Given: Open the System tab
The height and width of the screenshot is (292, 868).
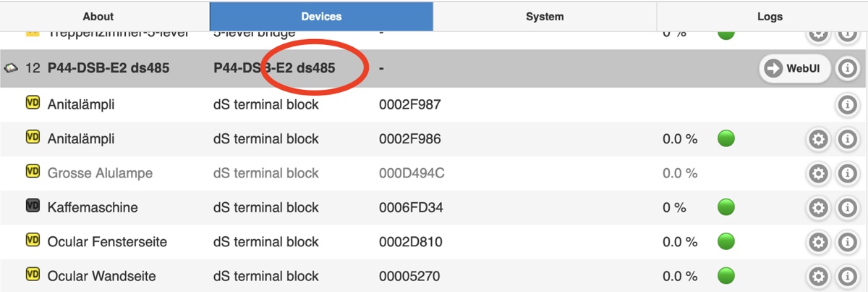Looking at the screenshot, I should pos(545,16).
